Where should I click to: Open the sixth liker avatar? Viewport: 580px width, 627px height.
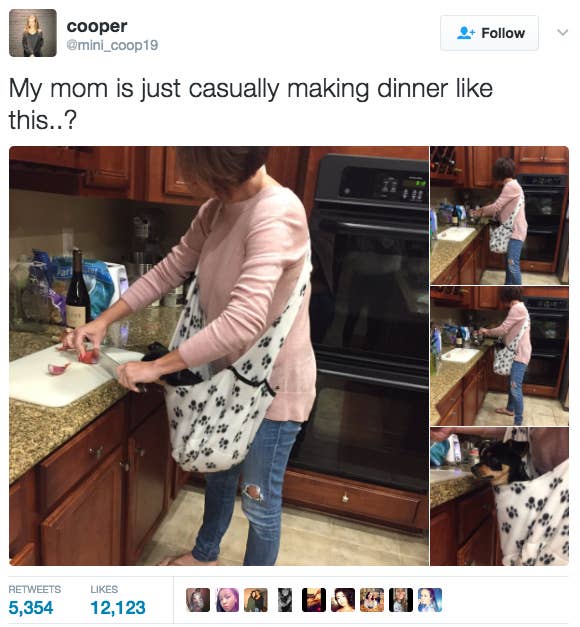pyautogui.click(x=343, y=600)
